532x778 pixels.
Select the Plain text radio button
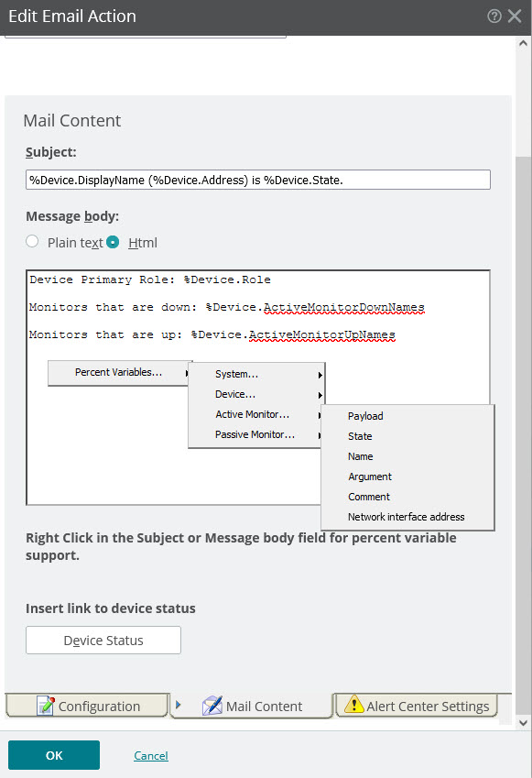pyautogui.click(x=32, y=242)
